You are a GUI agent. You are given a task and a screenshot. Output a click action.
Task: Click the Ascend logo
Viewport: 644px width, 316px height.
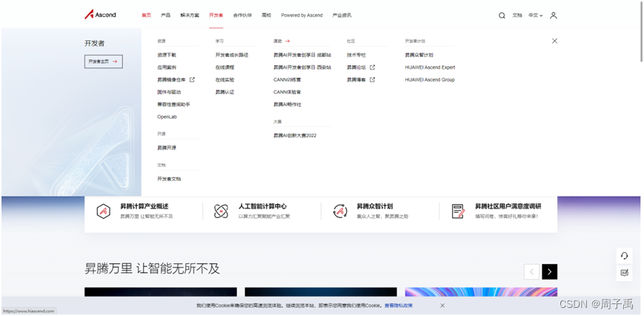click(100, 15)
